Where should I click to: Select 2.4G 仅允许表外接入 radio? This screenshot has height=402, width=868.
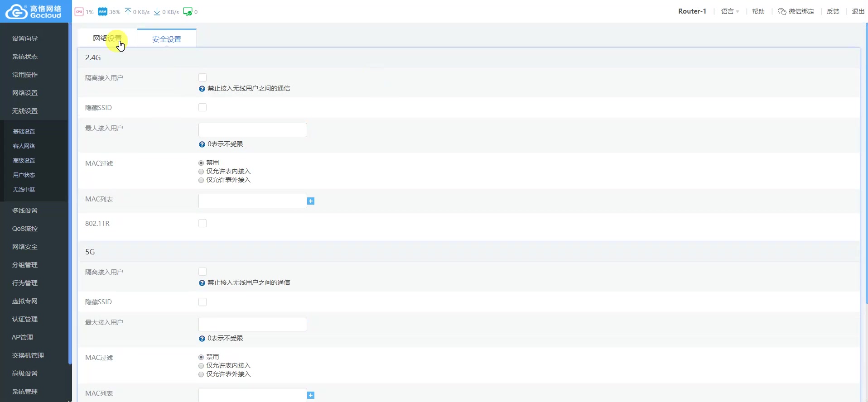tap(201, 180)
